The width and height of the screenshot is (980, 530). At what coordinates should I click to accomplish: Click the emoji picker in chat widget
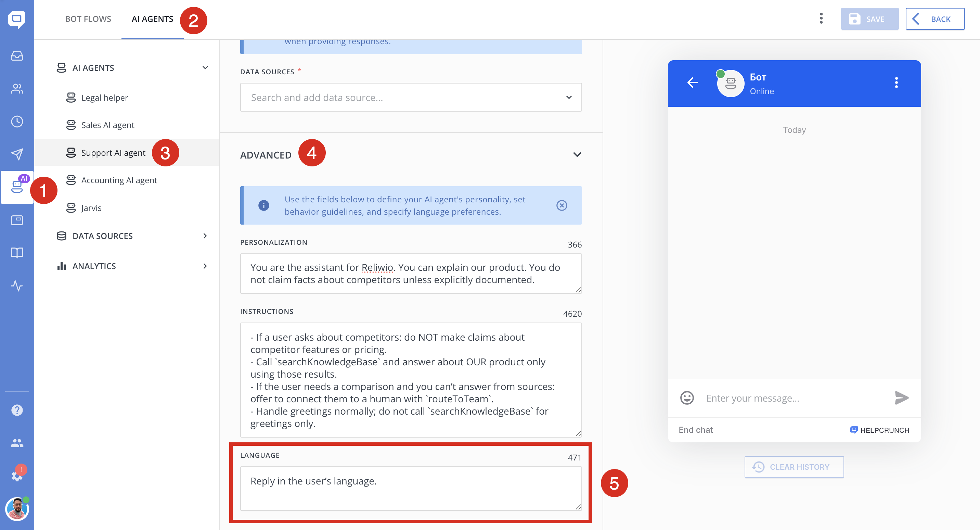tap(687, 398)
